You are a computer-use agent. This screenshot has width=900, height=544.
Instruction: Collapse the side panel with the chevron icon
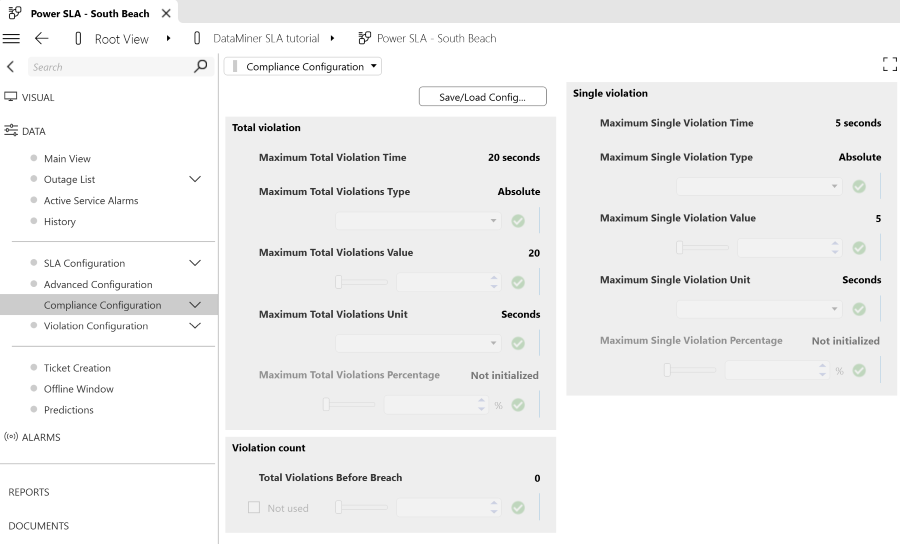pyautogui.click(x=10, y=67)
